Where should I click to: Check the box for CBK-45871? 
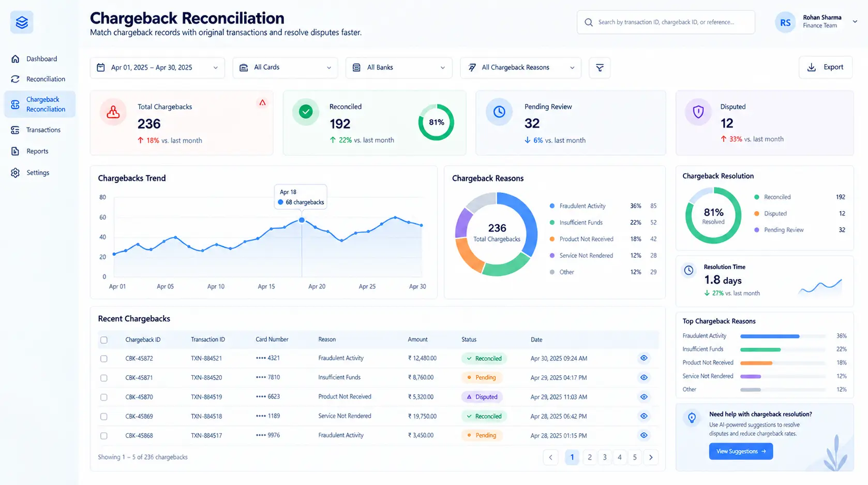point(104,378)
